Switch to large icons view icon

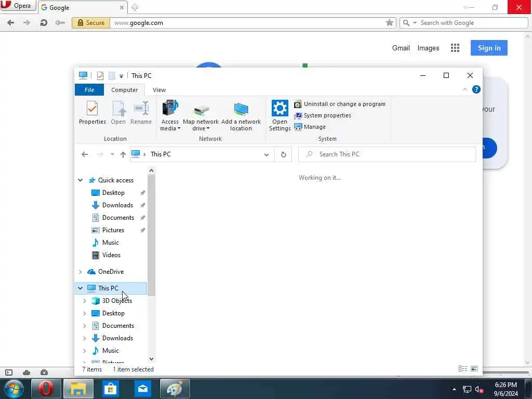474,368
